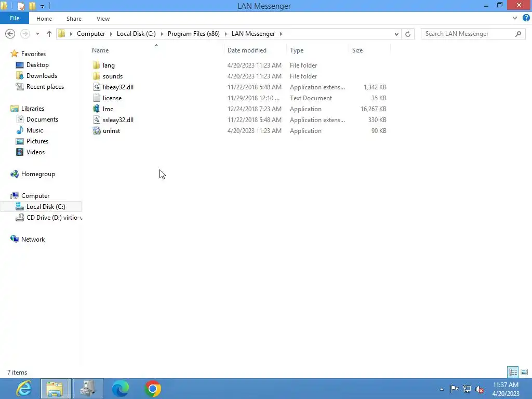This screenshot has height=399, width=532.
Task: Click the Favorites star icon
Action: [14, 54]
